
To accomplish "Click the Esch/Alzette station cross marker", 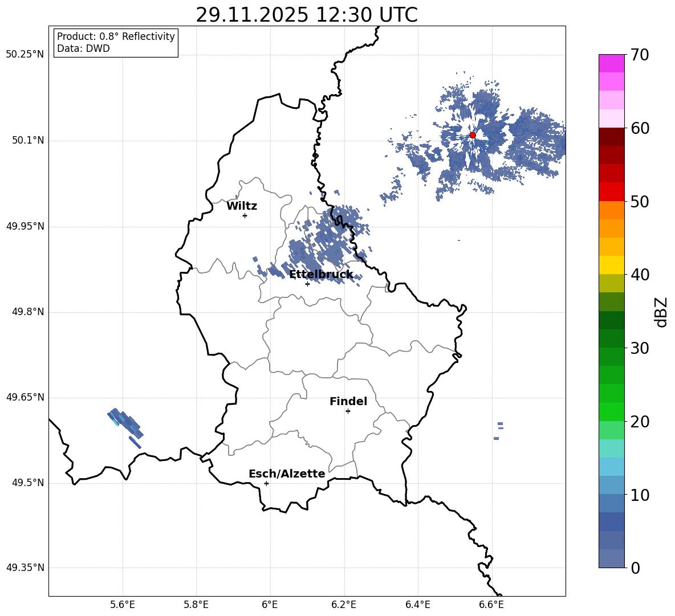I will point(266,483).
